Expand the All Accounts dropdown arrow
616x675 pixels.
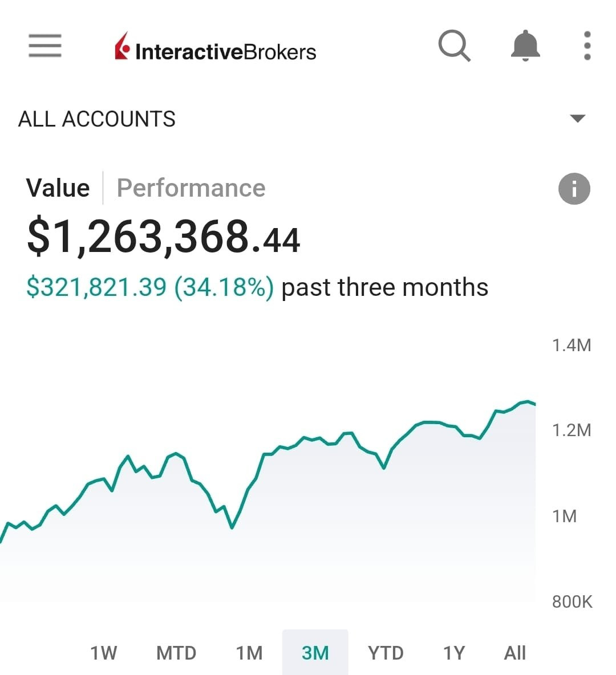pos(577,119)
